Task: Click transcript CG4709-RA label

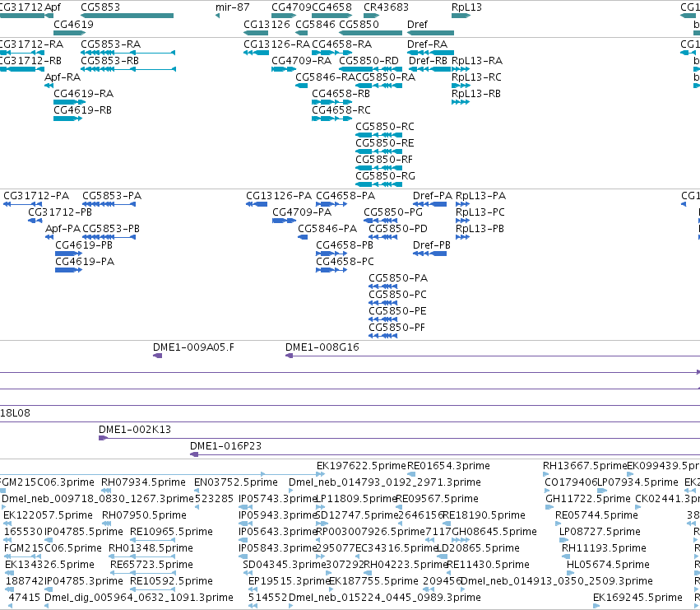Action: pyautogui.click(x=302, y=61)
